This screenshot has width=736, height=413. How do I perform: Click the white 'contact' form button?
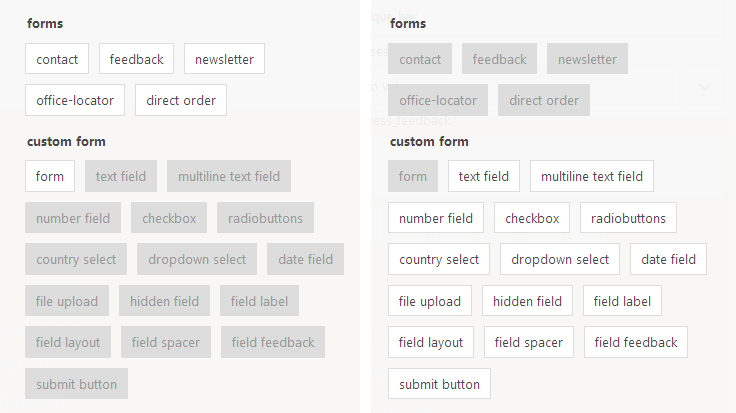[x=57, y=59]
